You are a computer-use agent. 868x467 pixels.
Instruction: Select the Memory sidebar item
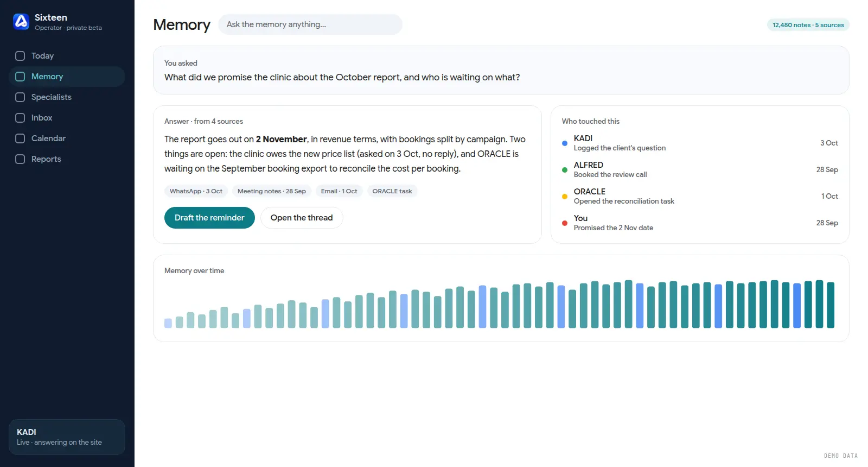pos(67,77)
